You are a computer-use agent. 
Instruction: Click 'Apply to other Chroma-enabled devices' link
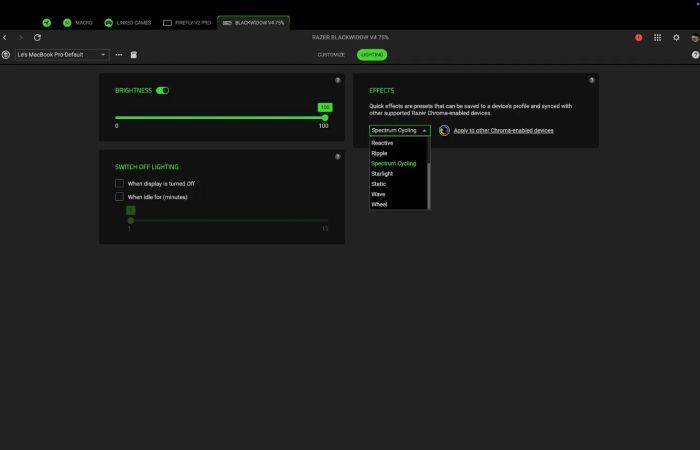click(x=503, y=130)
